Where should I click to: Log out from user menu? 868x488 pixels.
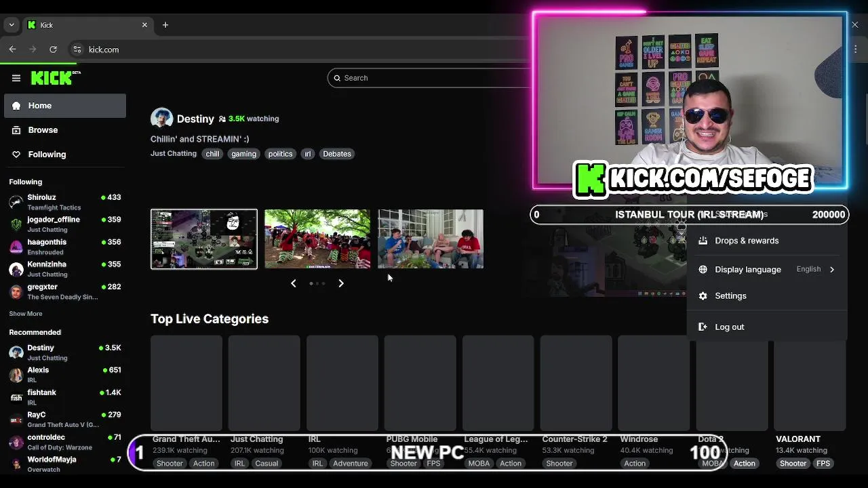coord(768,327)
